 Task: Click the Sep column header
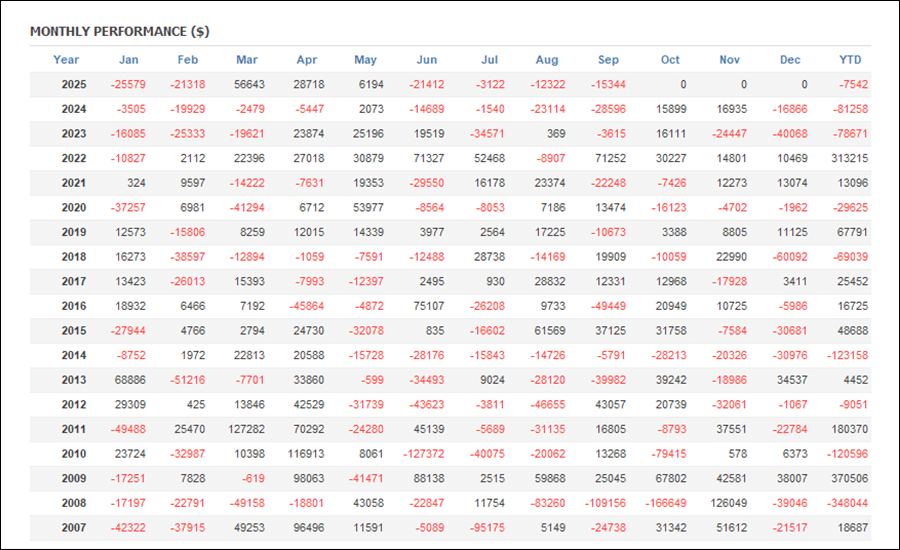point(608,60)
